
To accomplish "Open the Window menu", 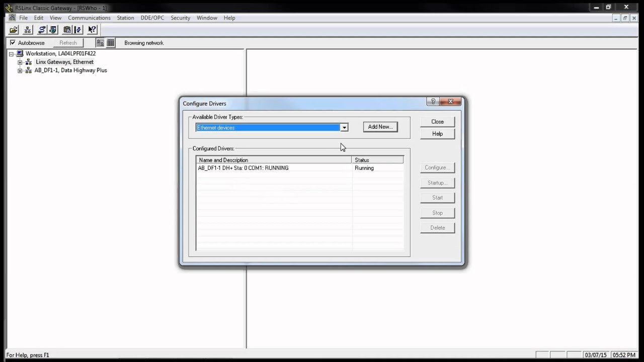I will 207,18.
